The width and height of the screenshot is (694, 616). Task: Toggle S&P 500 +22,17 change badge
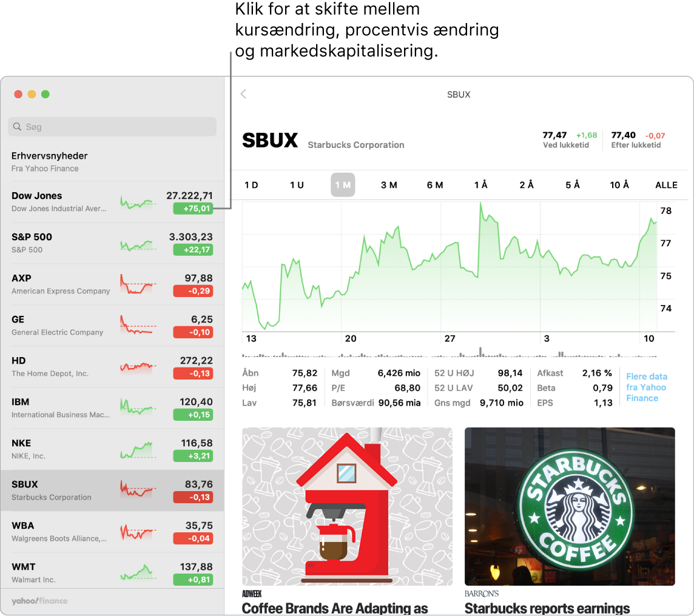(193, 250)
